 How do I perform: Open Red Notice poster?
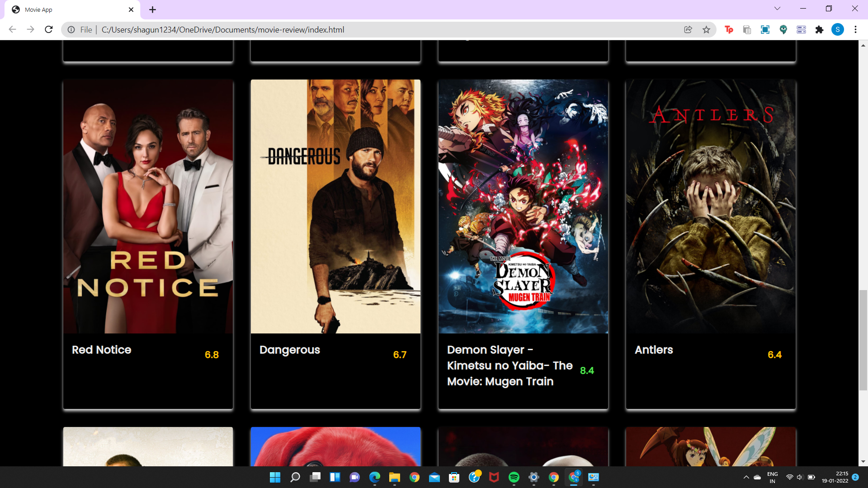[x=148, y=206]
